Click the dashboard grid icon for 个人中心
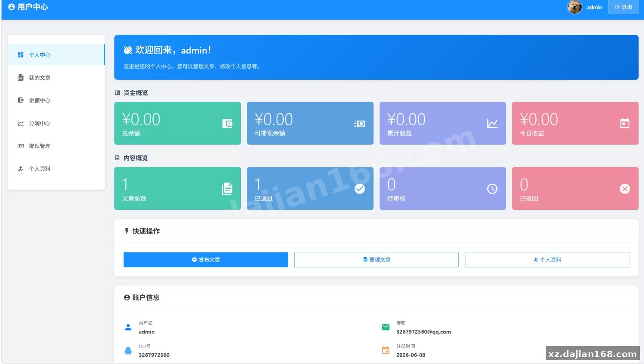The image size is (644, 364). 21,55
